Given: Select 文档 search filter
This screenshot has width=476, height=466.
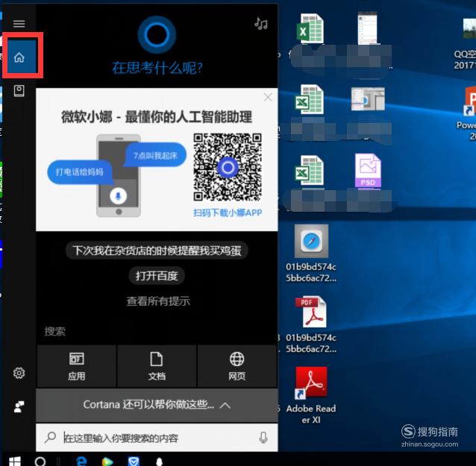Looking at the screenshot, I should pyautogui.click(x=157, y=366).
